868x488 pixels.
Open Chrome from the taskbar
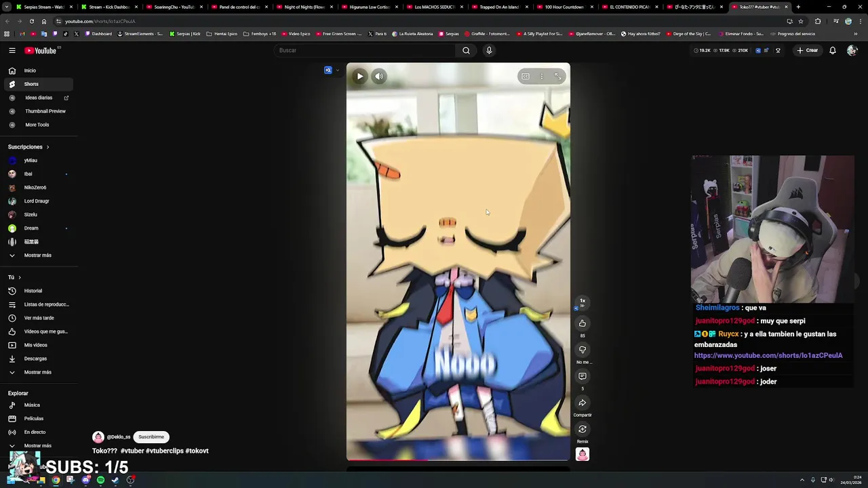(x=56, y=480)
